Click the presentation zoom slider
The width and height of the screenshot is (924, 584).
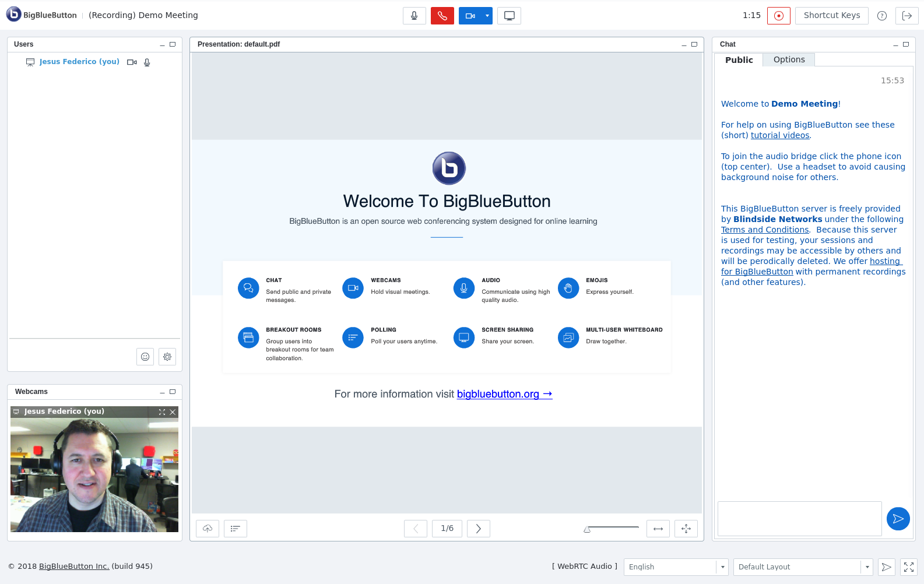coord(612,528)
